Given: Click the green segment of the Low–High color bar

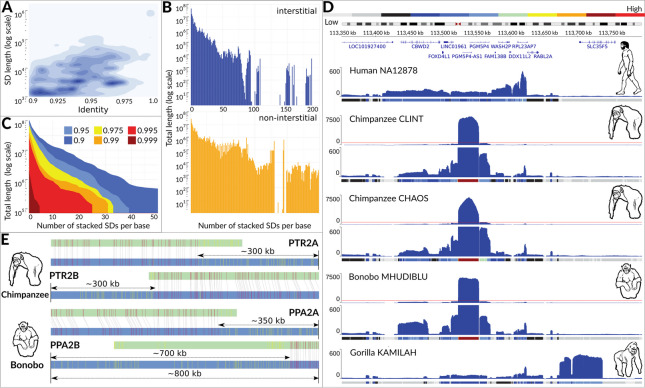Looking at the screenshot, I should pos(513,15).
